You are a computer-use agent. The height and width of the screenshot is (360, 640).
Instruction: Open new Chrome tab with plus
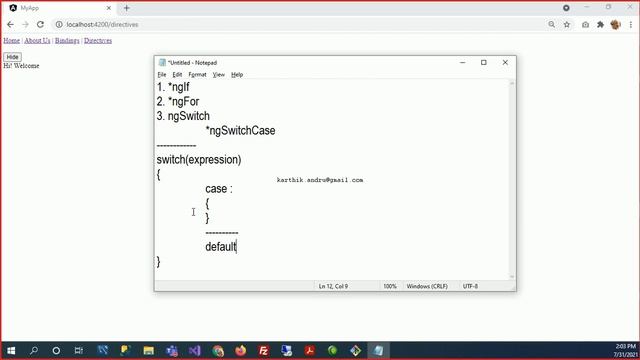(x=127, y=8)
